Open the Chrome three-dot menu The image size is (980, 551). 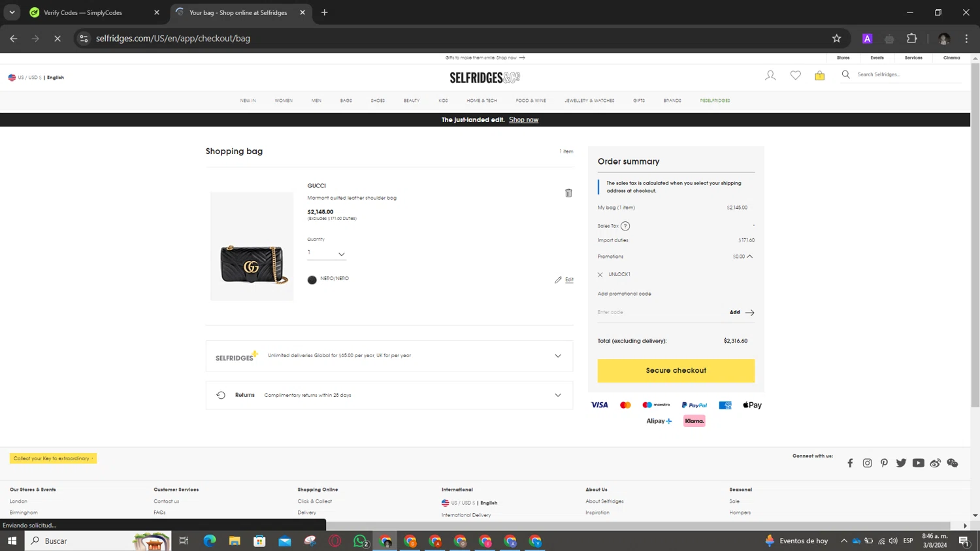[966, 39]
